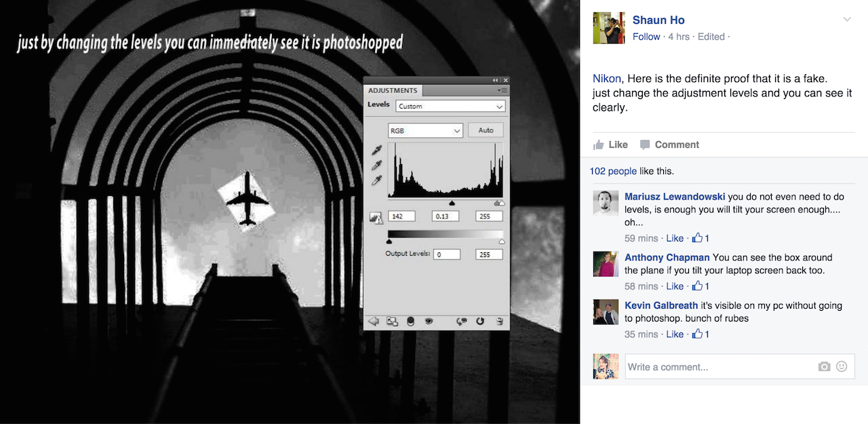Toggle layer visibility eye in Adjustments footer
This screenshot has width=868, height=424.
point(429,322)
